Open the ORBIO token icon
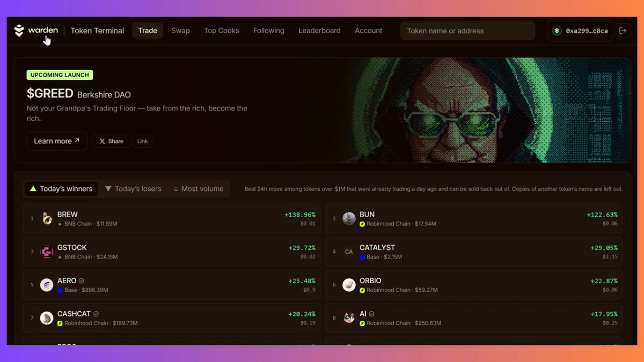 pos(349,285)
